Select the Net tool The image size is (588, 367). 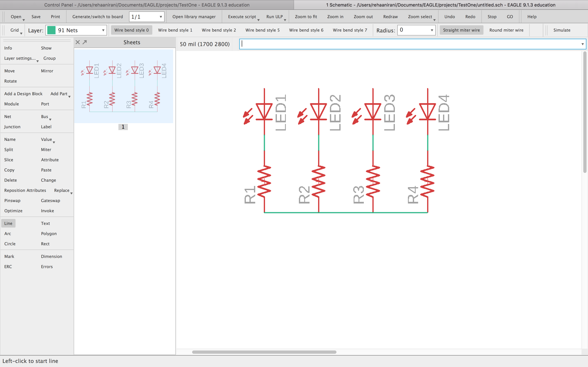coord(8,116)
